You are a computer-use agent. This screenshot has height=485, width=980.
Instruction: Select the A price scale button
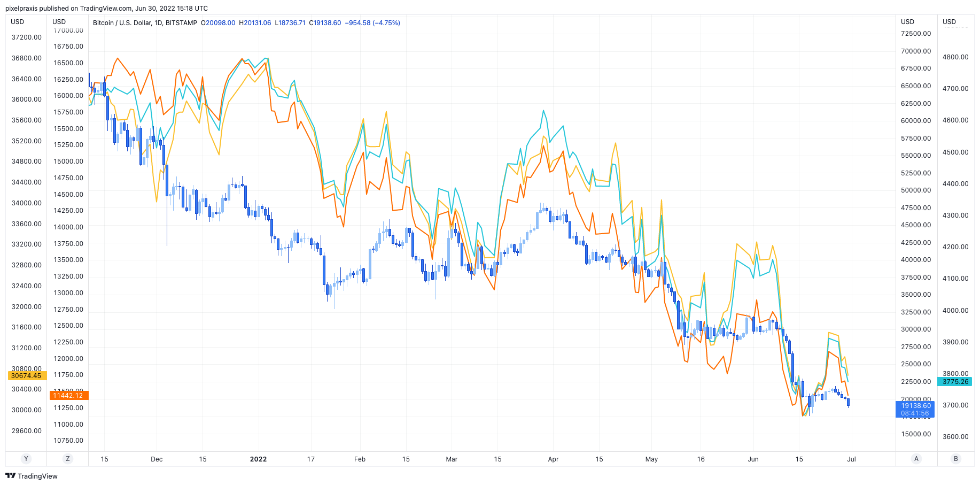click(x=916, y=459)
